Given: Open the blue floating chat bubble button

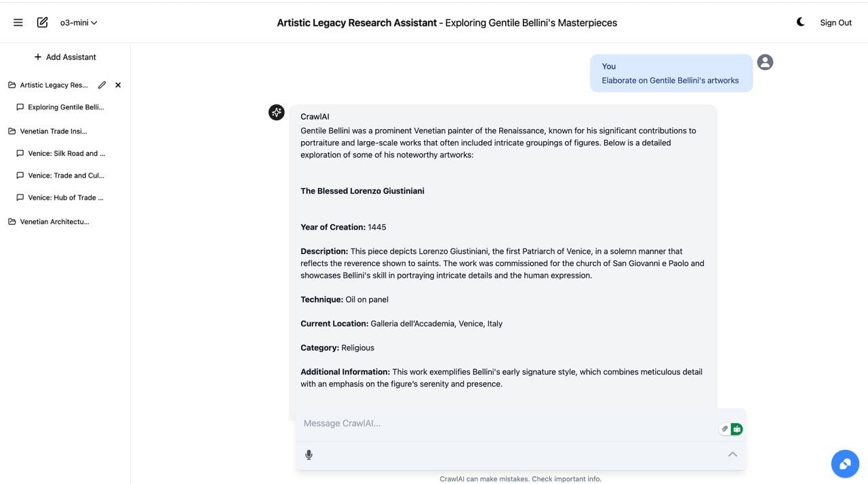Looking at the screenshot, I should point(845,464).
